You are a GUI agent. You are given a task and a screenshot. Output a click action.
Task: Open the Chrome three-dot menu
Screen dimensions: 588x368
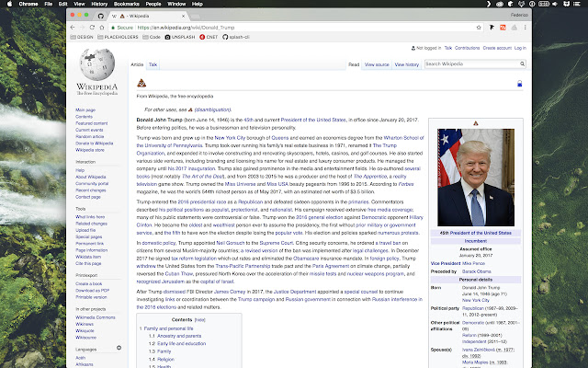click(525, 28)
